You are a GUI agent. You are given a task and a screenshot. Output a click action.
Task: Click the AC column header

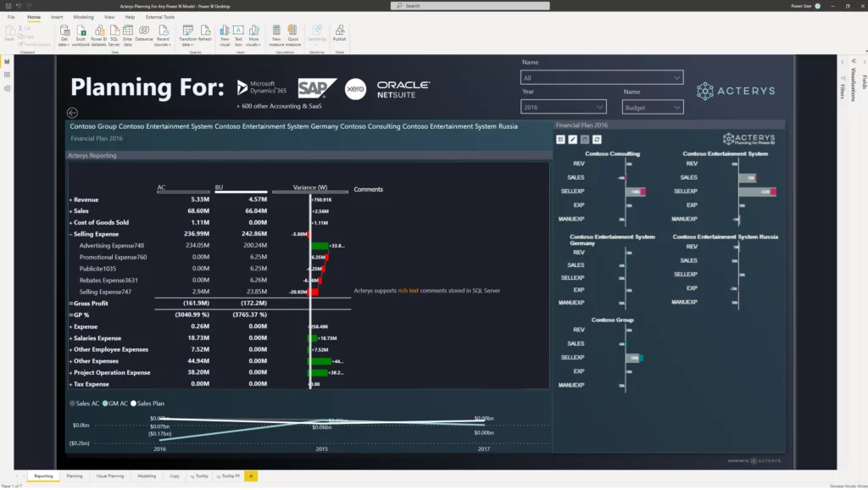pyautogui.click(x=161, y=187)
